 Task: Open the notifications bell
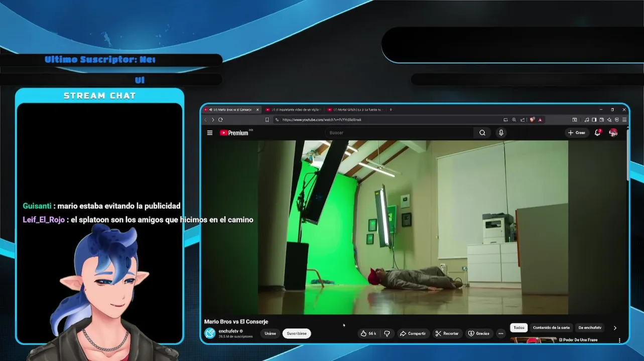597,133
